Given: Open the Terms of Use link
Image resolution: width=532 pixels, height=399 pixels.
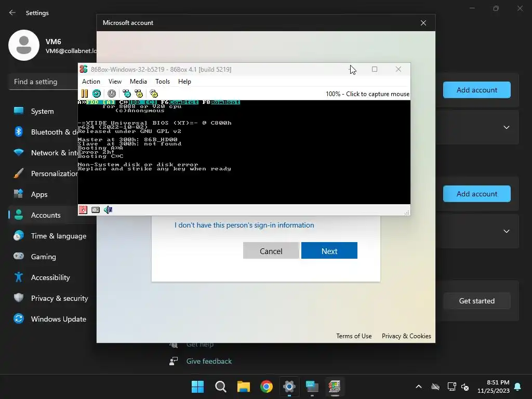Looking at the screenshot, I should 354,336.
